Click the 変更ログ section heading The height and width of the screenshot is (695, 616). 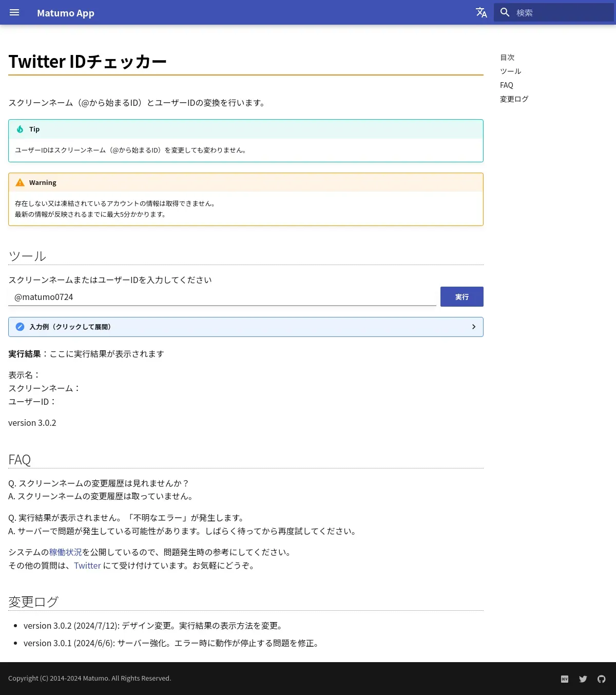coord(33,602)
